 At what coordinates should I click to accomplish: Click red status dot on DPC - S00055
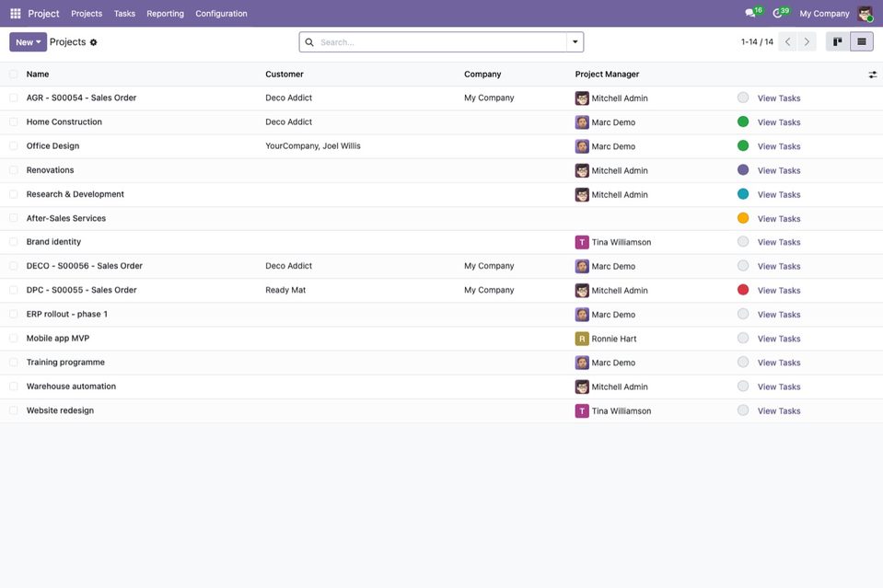click(x=743, y=290)
